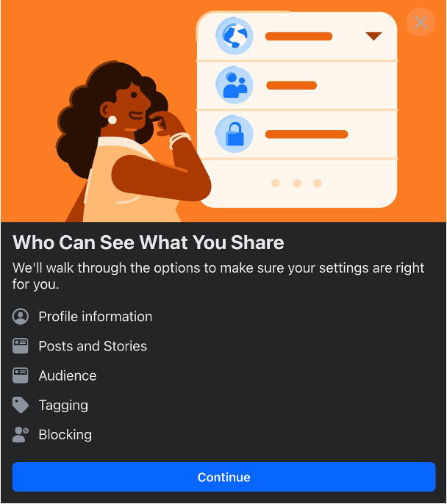Click the Profile information person icon
447x504 pixels.
coord(21,317)
